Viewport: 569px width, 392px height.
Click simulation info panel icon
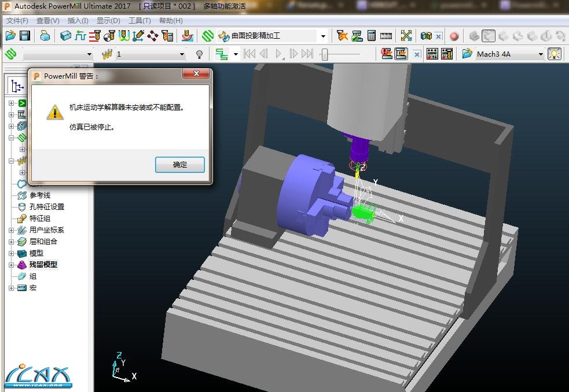(432, 54)
